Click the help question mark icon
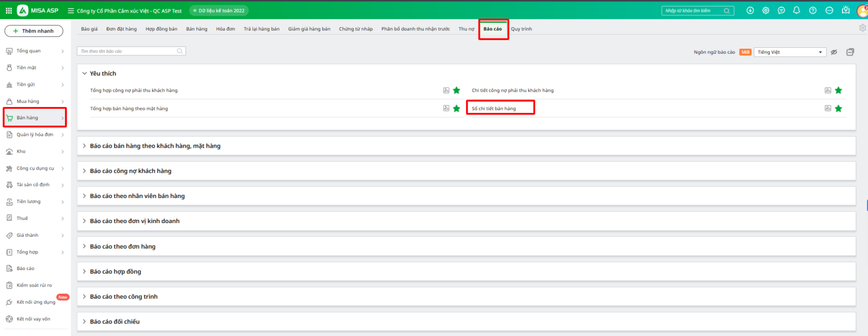 coord(812,10)
